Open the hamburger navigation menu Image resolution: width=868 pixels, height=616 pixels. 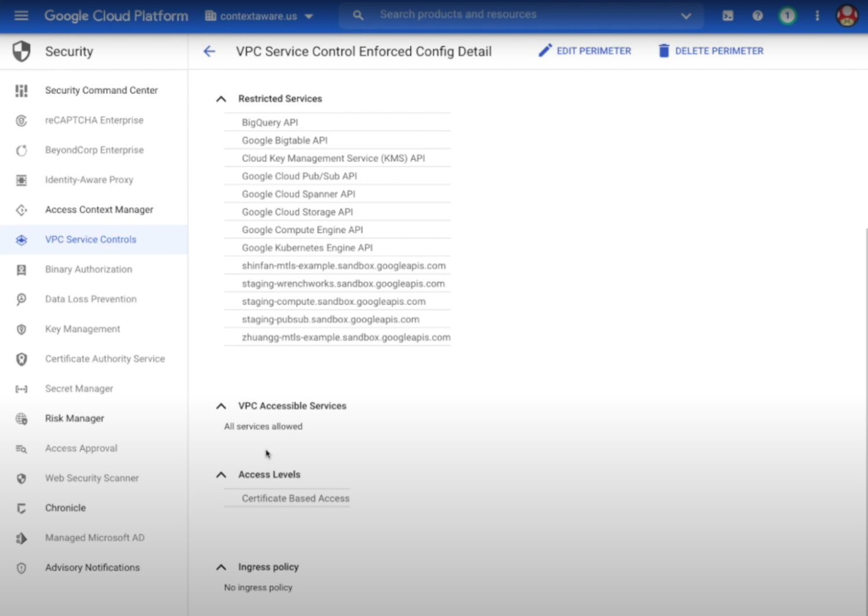click(x=21, y=16)
